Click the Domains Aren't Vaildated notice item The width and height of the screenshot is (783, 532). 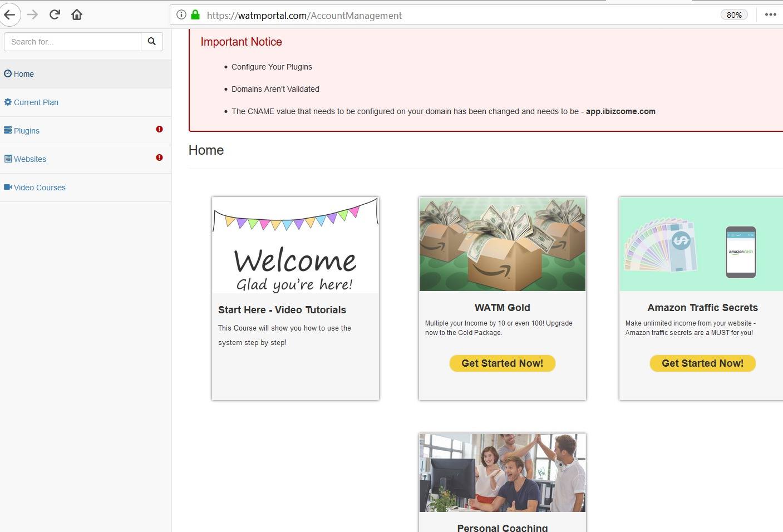[275, 89]
